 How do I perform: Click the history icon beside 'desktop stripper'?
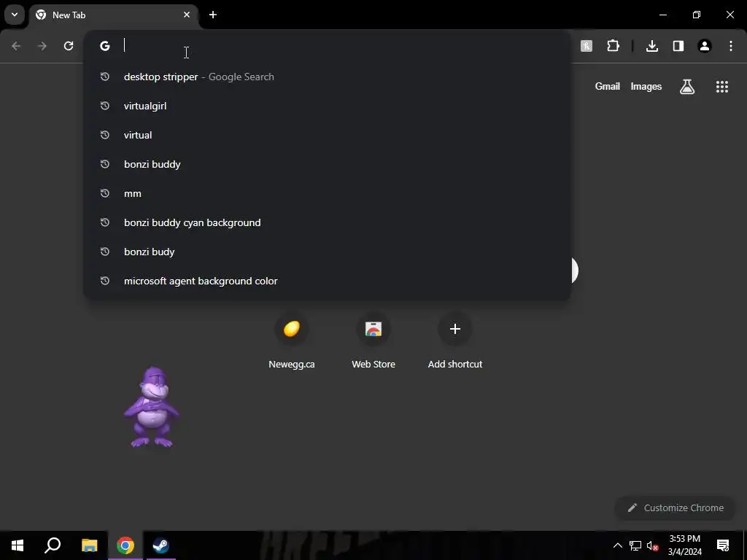point(105,77)
